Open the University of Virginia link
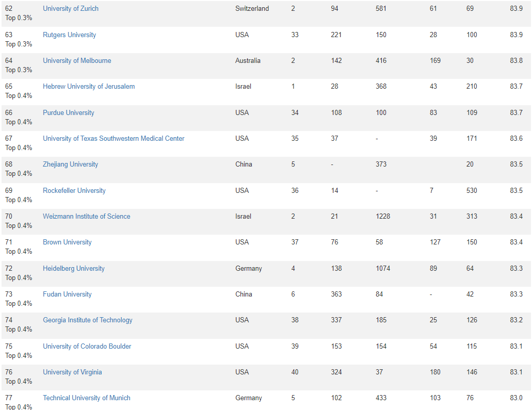Screen dimensions: 532x410 pyautogui.click(x=72, y=372)
